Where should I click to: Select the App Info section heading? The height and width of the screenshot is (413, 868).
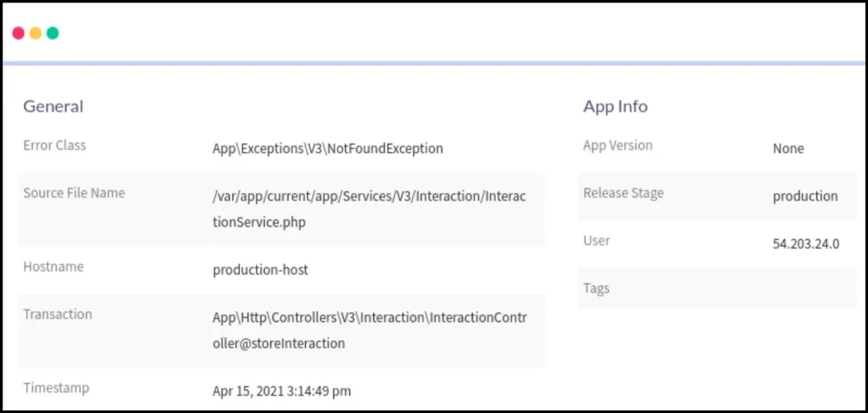pyautogui.click(x=616, y=106)
